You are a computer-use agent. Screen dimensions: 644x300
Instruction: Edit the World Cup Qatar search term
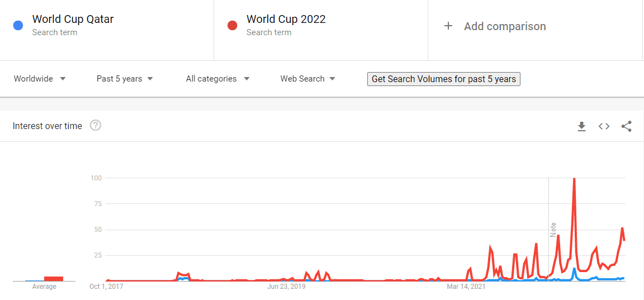[73, 20]
